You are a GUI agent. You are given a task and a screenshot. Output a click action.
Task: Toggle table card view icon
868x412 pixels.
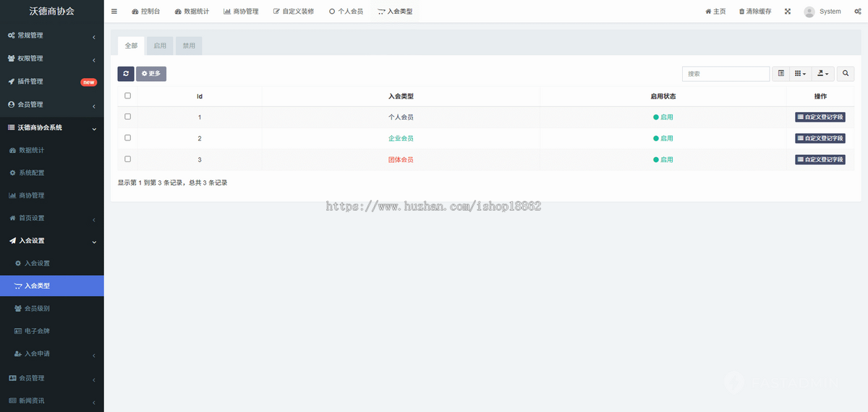pos(781,73)
